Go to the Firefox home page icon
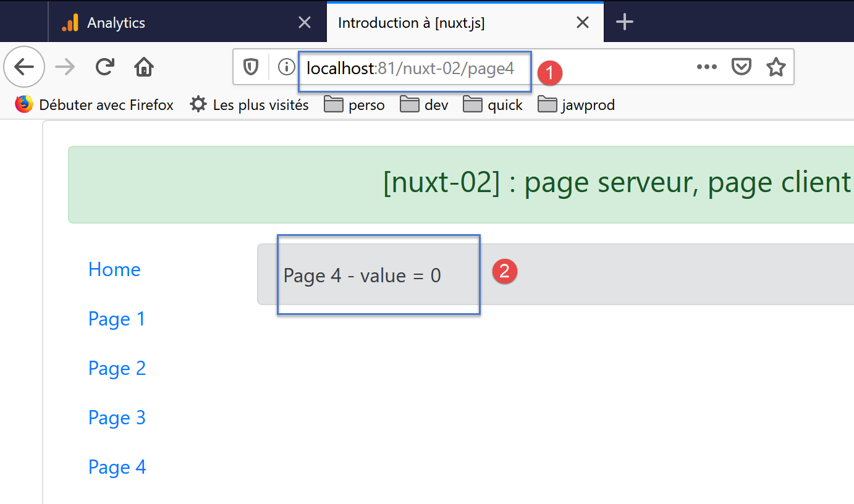Screen dimensions: 854x504 (x=144, y=67)
